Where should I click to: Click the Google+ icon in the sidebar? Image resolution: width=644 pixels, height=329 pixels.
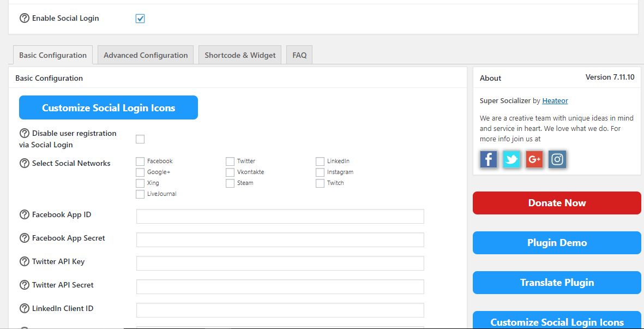[x=534, y=159]
